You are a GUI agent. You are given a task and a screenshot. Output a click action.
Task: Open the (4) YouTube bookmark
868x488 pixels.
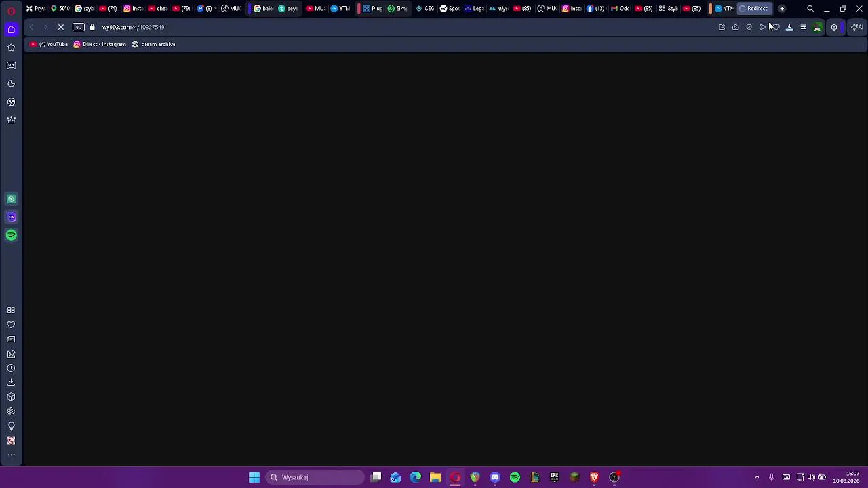[x=49, y=44]
